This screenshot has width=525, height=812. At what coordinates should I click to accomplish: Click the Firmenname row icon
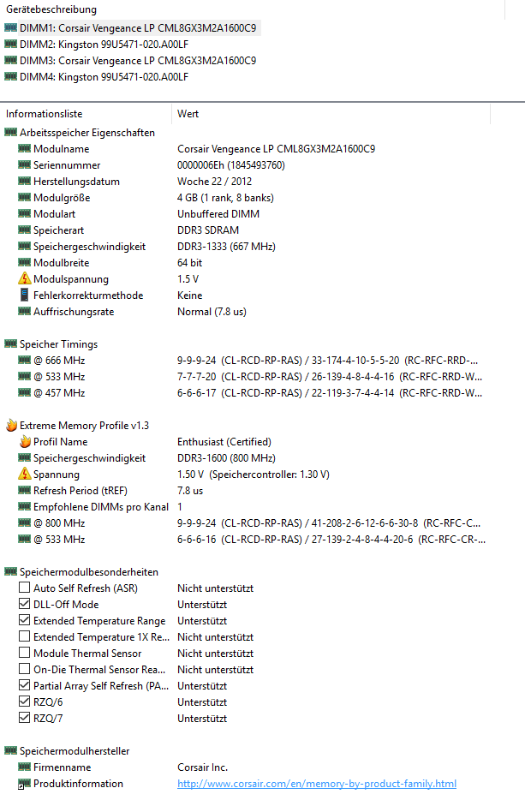click(x=24, y=767)
